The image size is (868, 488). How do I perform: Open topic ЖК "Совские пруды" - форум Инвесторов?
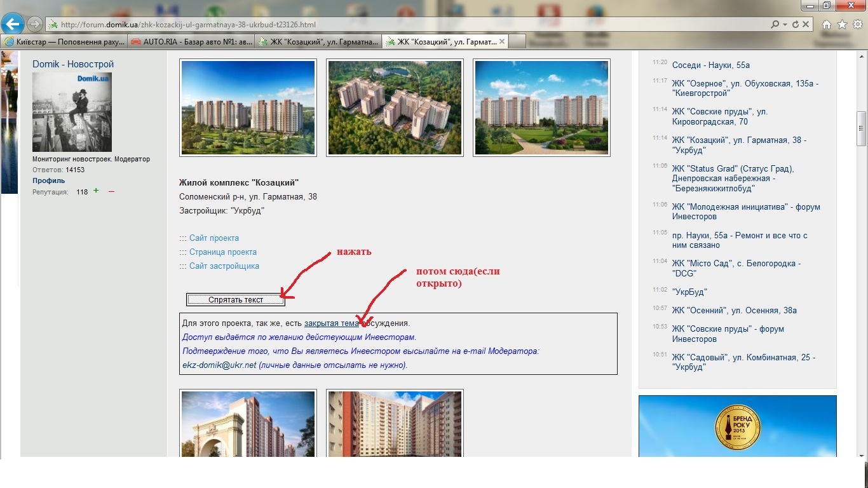tap(728, 334)
